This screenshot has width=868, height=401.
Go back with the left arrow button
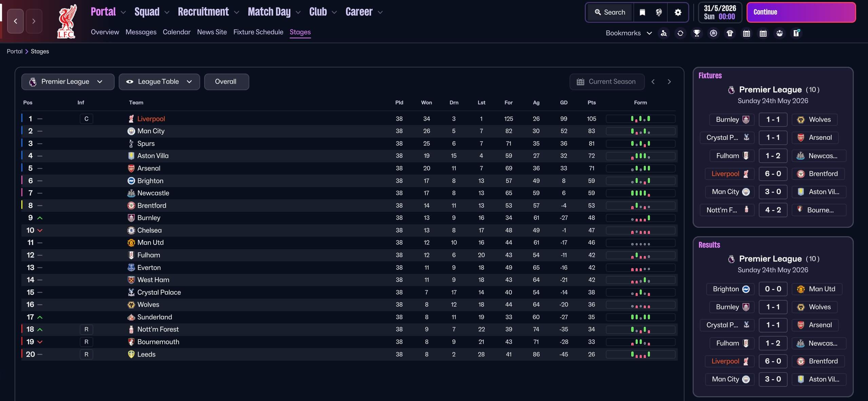click(16, 21)
